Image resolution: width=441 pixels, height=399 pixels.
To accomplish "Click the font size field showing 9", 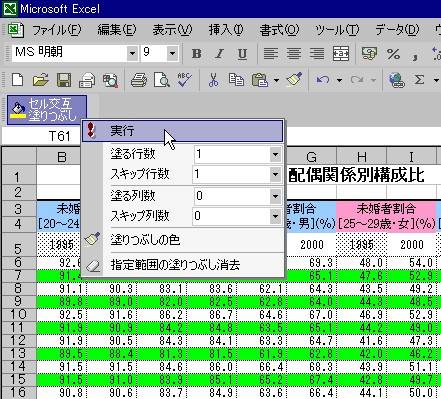I will click(154, 53).
